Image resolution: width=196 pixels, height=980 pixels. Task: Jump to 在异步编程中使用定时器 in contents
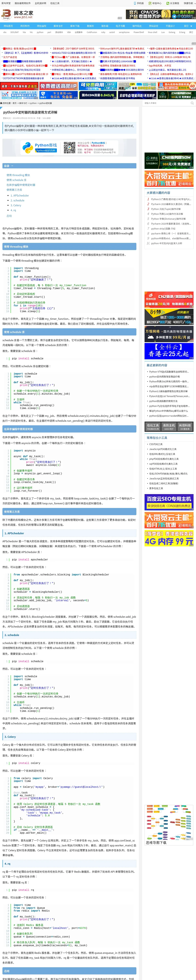tap(21, 185)
